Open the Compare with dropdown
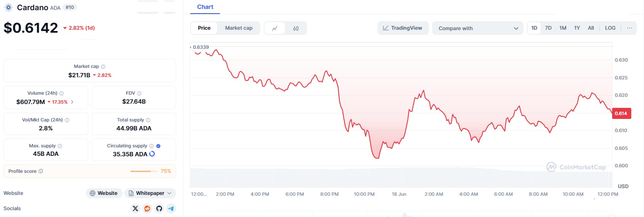The height and width of the screenshot is (217, 644). 478,28
